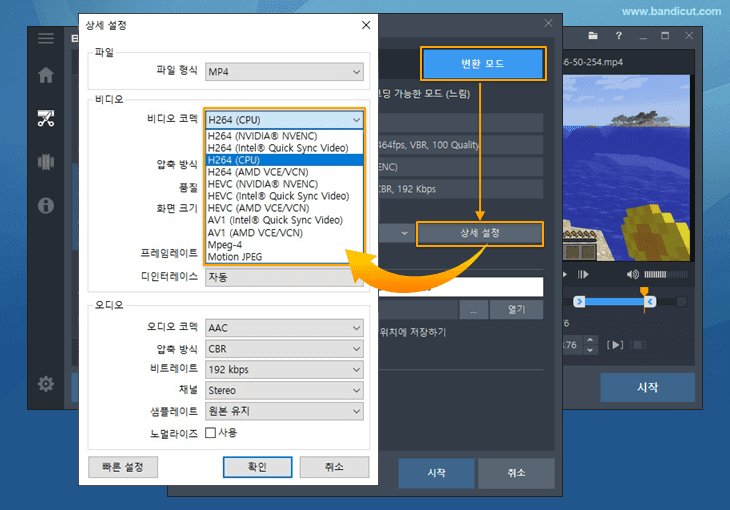Open the Split tool in sidebar
The image size is (730, 510).
click(46, 162)
